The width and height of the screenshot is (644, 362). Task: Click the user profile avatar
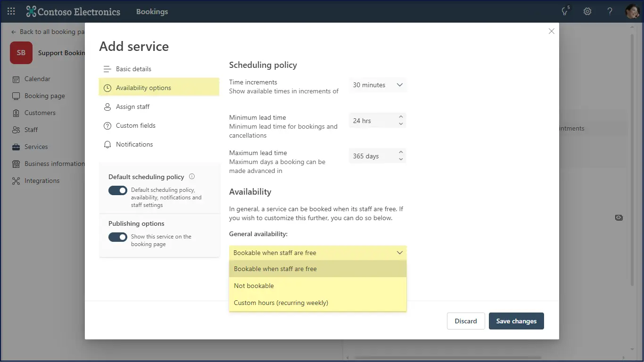click(632, 11)
